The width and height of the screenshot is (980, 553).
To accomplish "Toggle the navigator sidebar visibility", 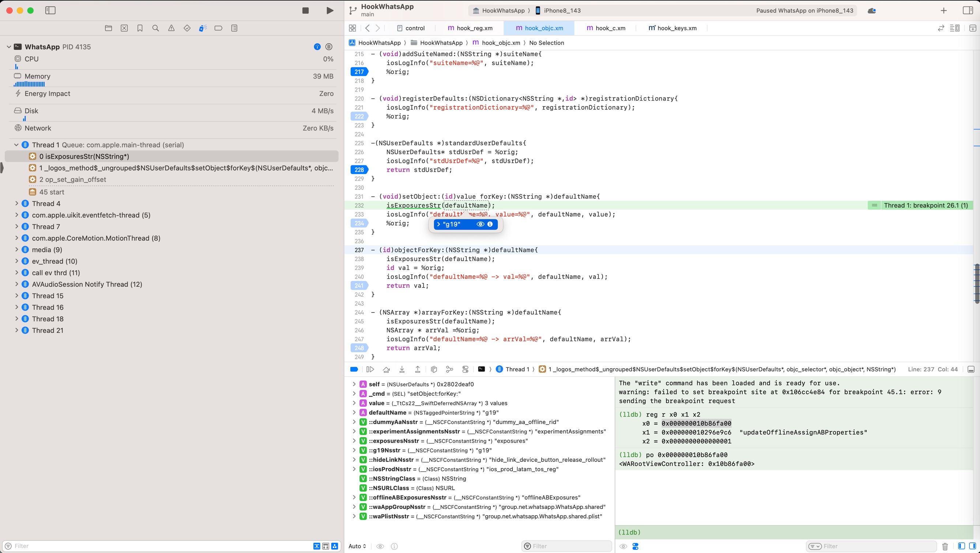I will 50,11.
